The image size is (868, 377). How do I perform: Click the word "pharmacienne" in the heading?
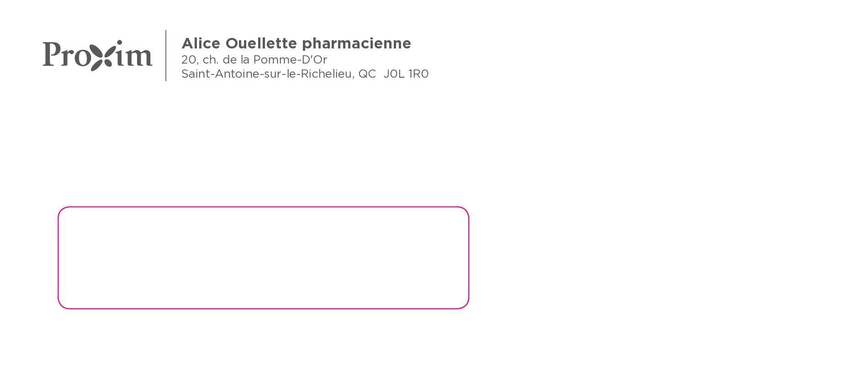tap(356, 43)
